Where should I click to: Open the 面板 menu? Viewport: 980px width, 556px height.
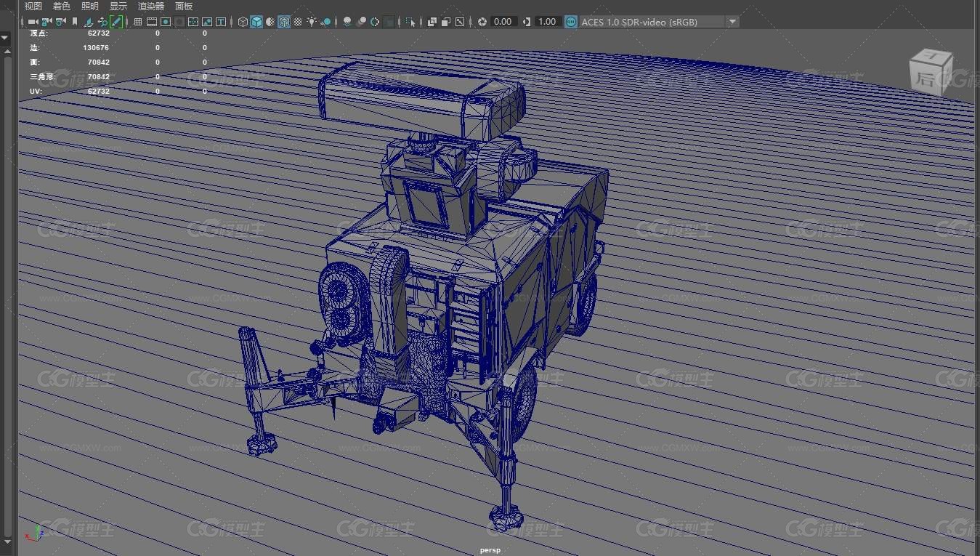coord(184,6)
